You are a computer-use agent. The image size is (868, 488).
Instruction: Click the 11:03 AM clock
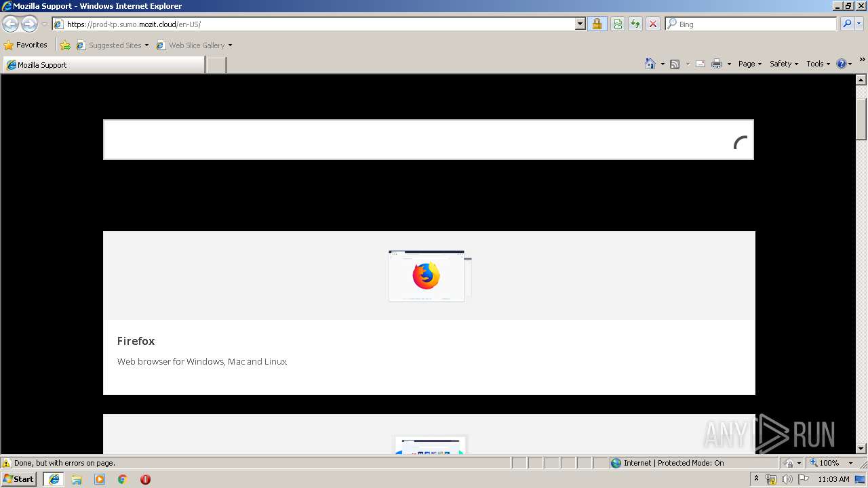tap(833, 480)
